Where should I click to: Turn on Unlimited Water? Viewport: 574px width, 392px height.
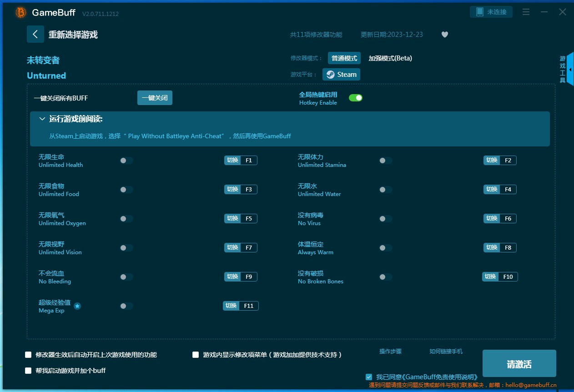[x=386, y=190]
